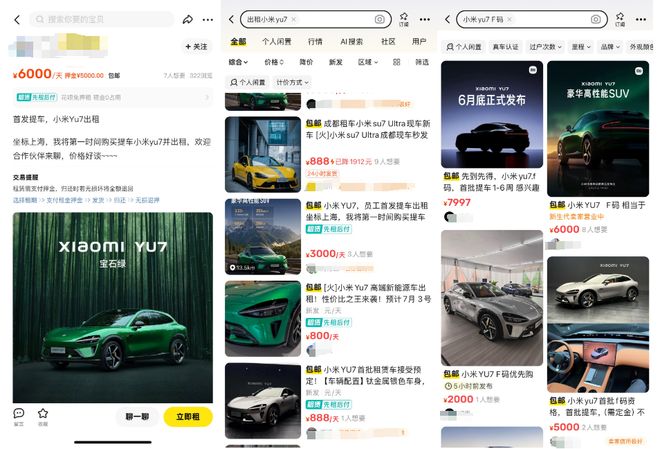
Task: Open the 留言 comment icon at bottom
Action: (x=18, y=415)
